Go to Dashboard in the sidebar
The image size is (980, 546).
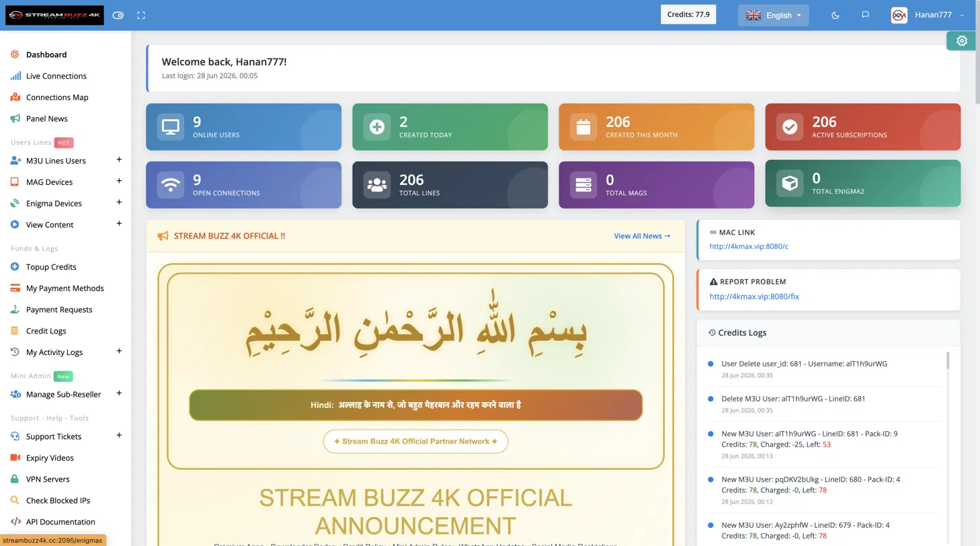pos(46,54)
